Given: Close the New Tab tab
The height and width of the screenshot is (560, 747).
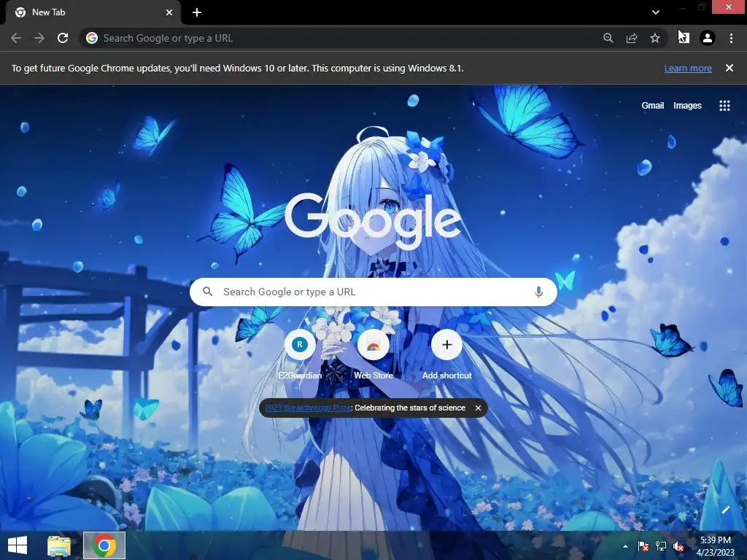Looking at the screenshot, I should (169, 12).
